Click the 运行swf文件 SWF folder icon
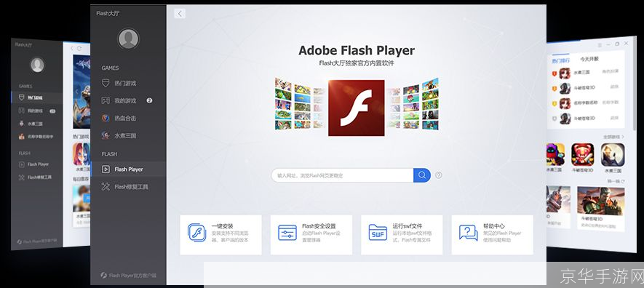 [378, 233]
